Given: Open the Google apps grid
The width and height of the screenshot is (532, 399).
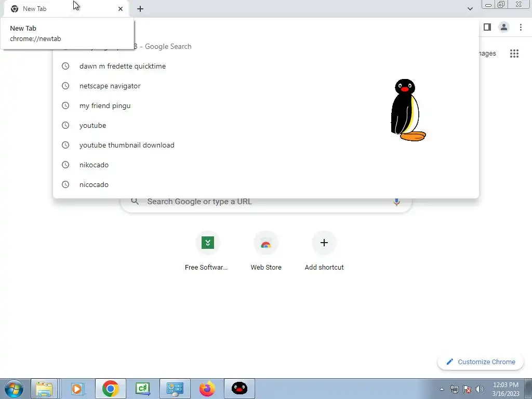Looking at the screenshot, I should point(514,54).
